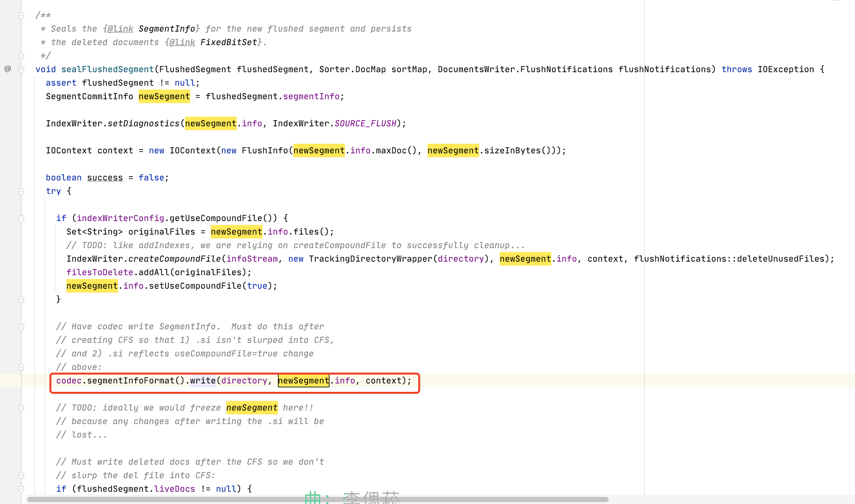Screen dimensions: 855x504
Task: Click fold end marker beside '// above:' comment
Action: 21,367
